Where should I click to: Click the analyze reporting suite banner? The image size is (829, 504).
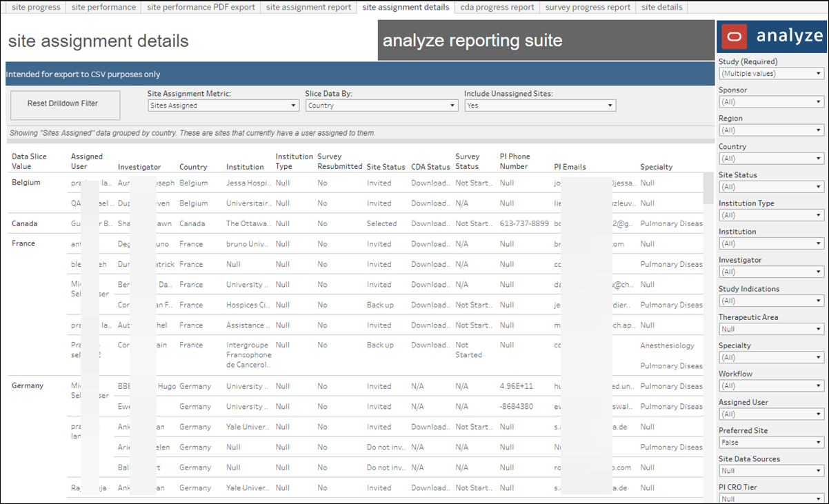point(546,41)
